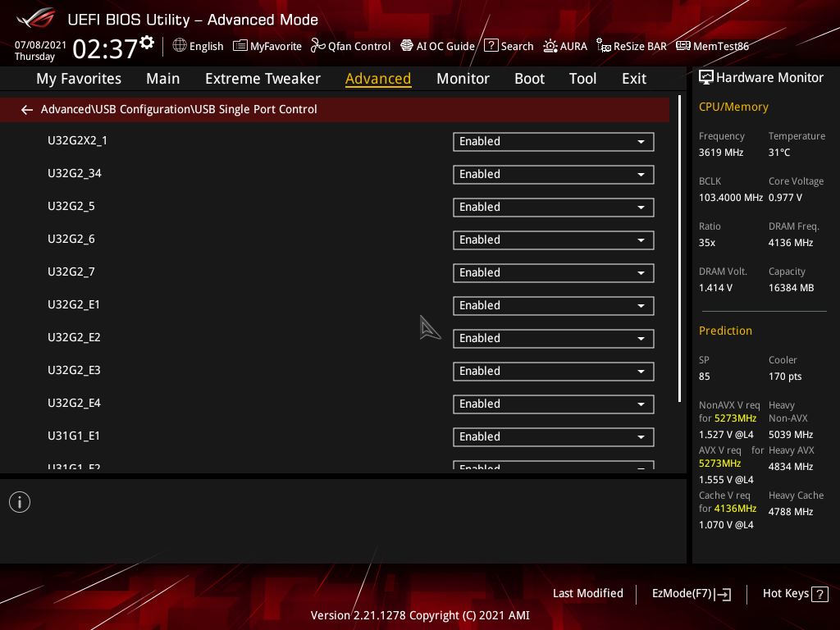
Task: Click the 16384 MB capacity value
Action: click(791, 288)
